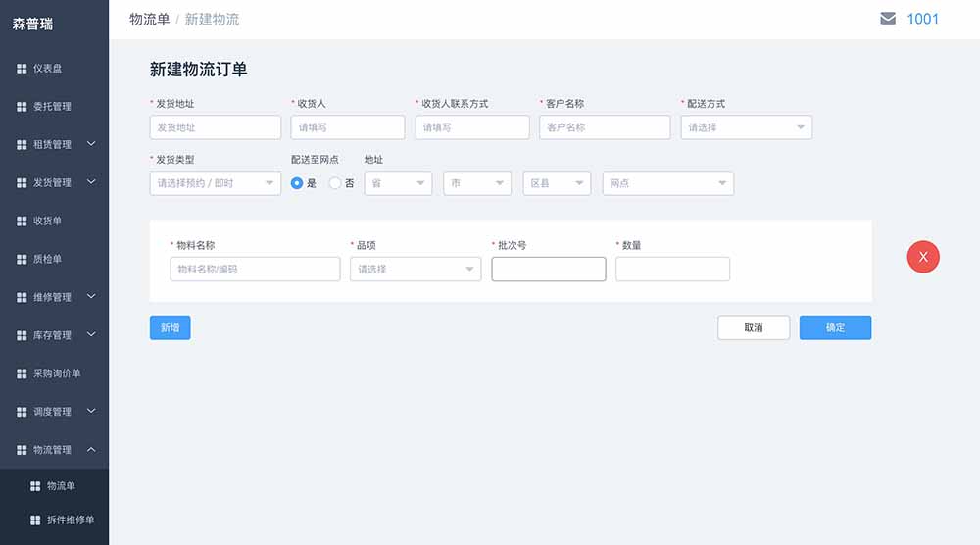
Task: Open 物流单 in the sidebar submenu
Action: (60, 486)
